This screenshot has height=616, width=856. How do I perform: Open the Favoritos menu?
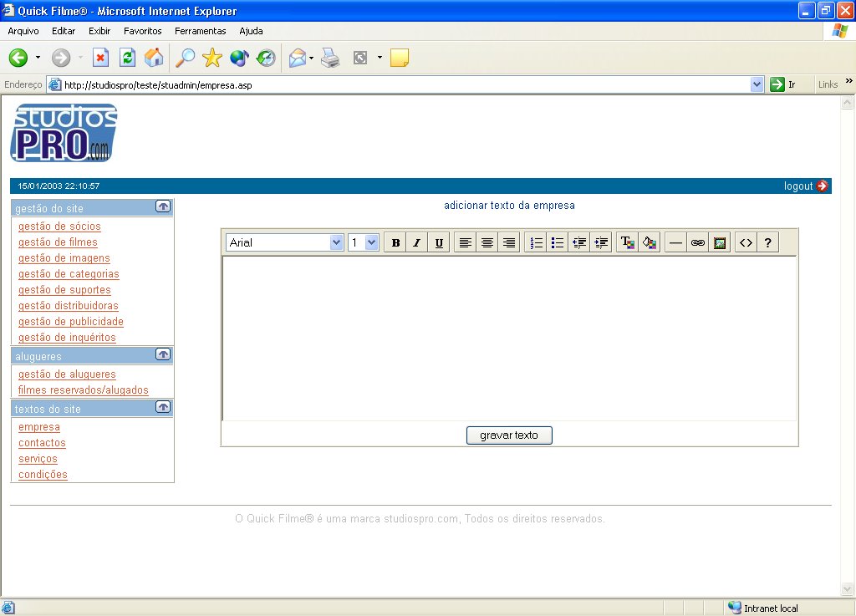[x=142, y=31]
